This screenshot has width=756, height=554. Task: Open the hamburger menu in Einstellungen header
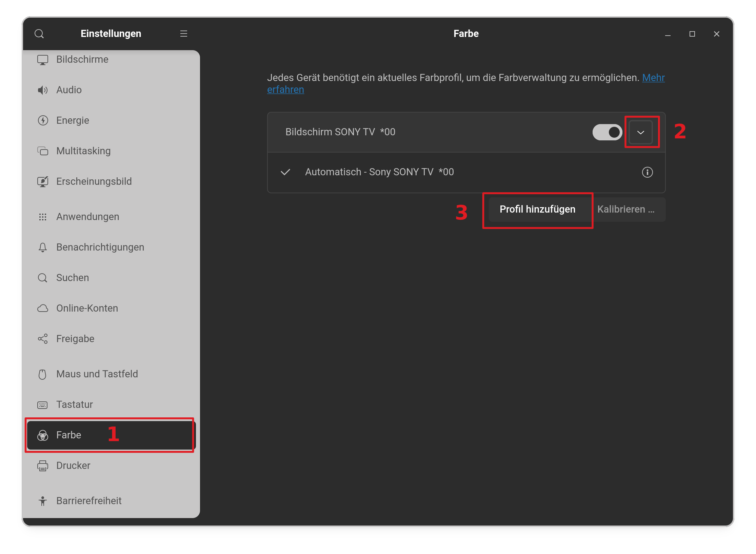point(184,34)
